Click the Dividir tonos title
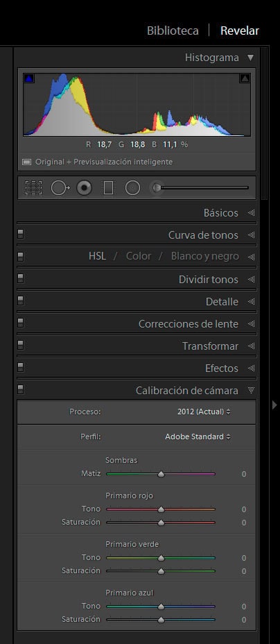The width and height of the screenshot is (280, 644). (208, 279)
